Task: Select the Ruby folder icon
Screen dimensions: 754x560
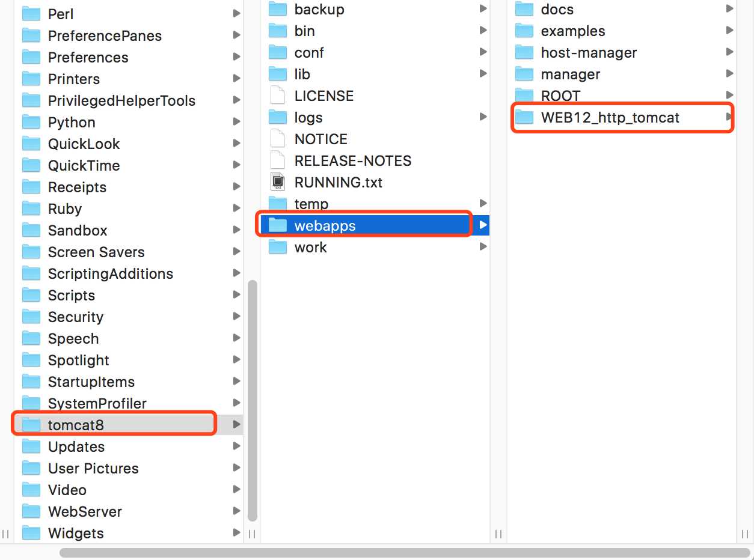Action: tap(31, 208)
